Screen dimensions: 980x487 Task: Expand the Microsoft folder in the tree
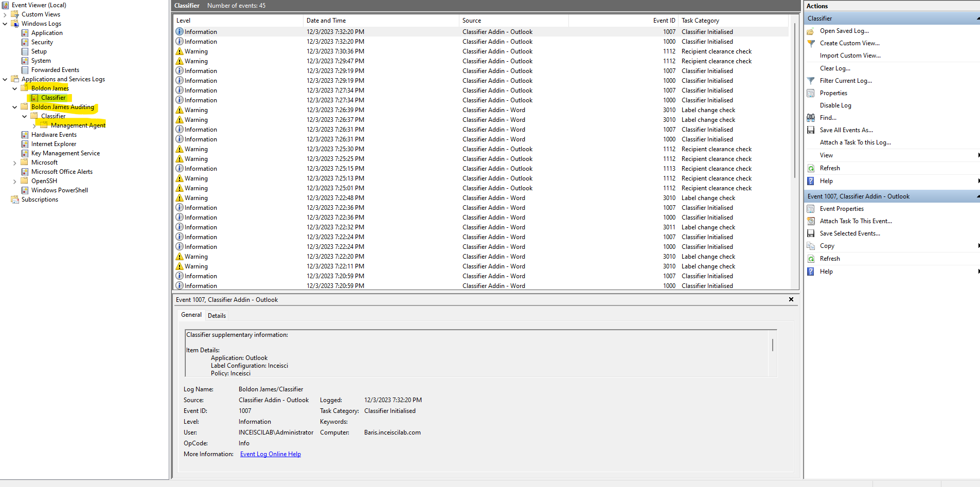click(14, 163)
